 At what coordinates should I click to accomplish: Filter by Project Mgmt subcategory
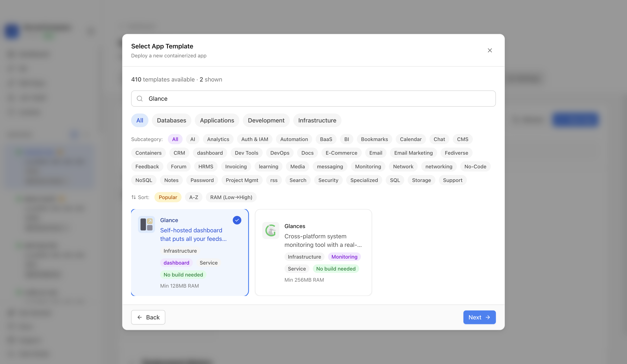[x=242, y=180]
